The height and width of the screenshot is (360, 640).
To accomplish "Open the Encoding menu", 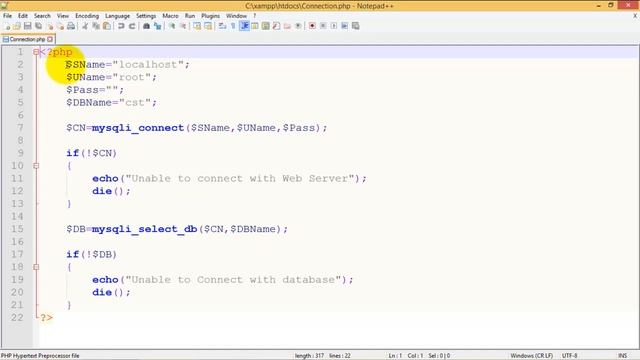I will pos(87,16).
